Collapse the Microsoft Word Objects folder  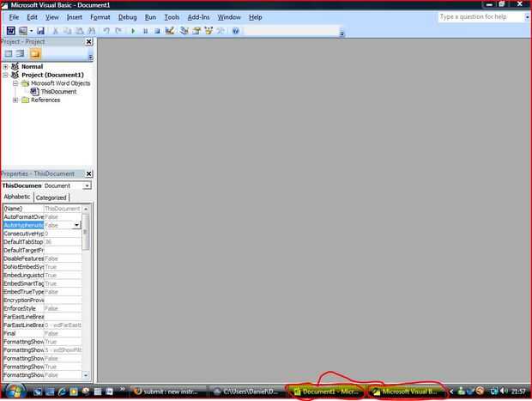[15, 83]
